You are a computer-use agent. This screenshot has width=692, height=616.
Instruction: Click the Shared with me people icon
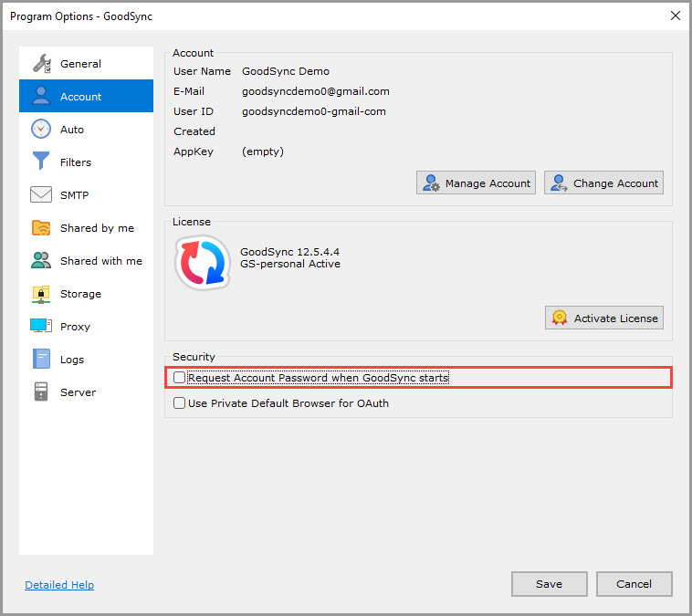(x=41, y=260)
